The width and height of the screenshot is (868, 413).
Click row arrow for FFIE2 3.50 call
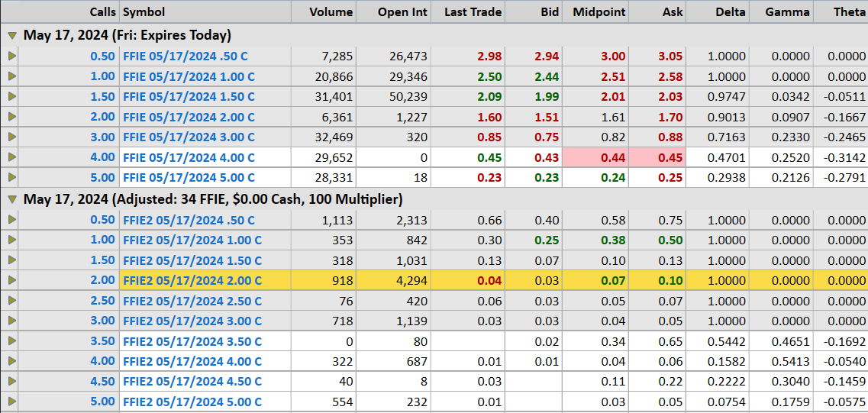[x=11, y=341]
